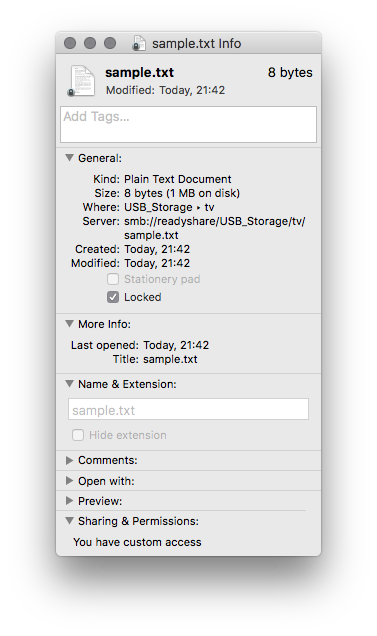Image resolution: width=377 pixels, height=636 pixels.
Task: Collapse the General section
Action: click(x=69, y=157)
